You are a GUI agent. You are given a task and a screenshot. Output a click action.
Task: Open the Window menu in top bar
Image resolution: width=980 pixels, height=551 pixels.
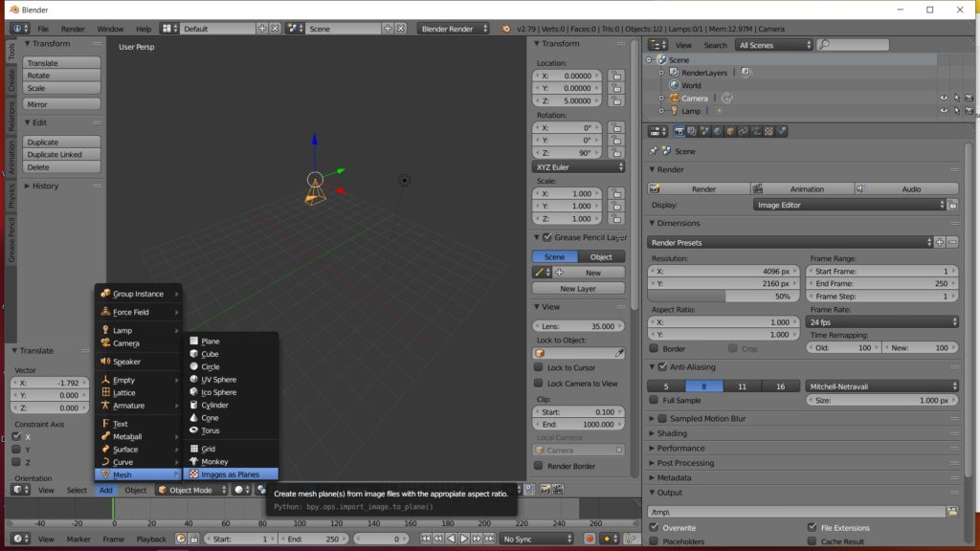(110, 29)
